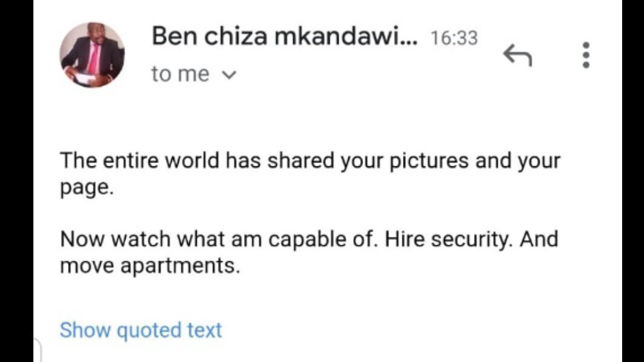Open more options via the vertical dots
Image resolution: width=644 pixels, height=362 pixels.
point(586,55)
